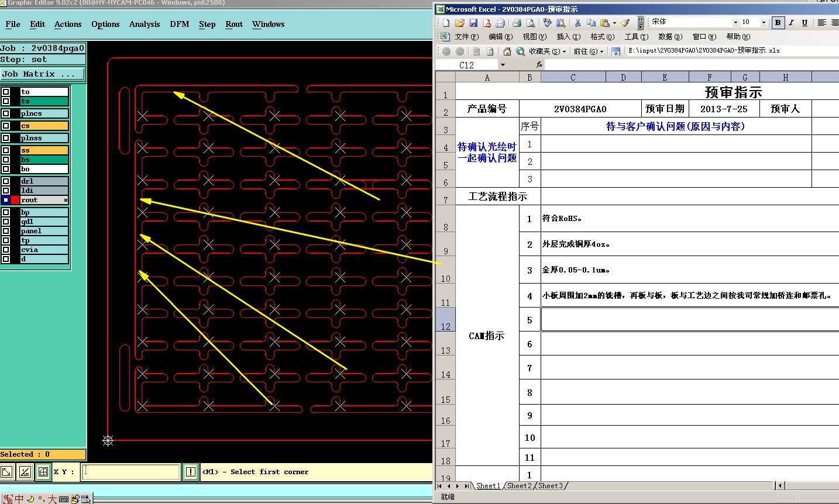This screenshot has height=504, width=839.
Task: Open the font size dropdown showing 10
Action: pyautogui.click(x=764, y=23)
